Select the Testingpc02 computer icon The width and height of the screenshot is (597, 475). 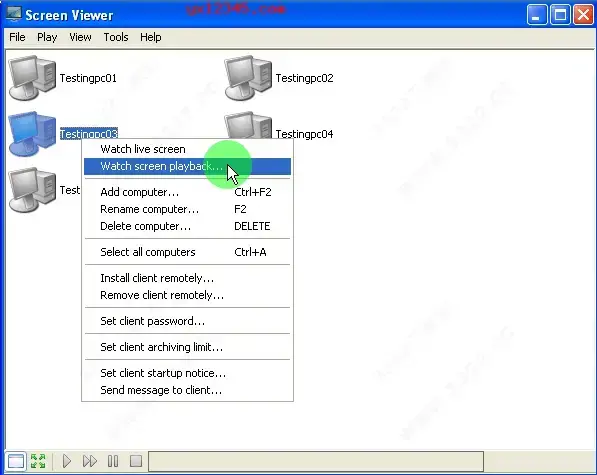tap(248, 78)
